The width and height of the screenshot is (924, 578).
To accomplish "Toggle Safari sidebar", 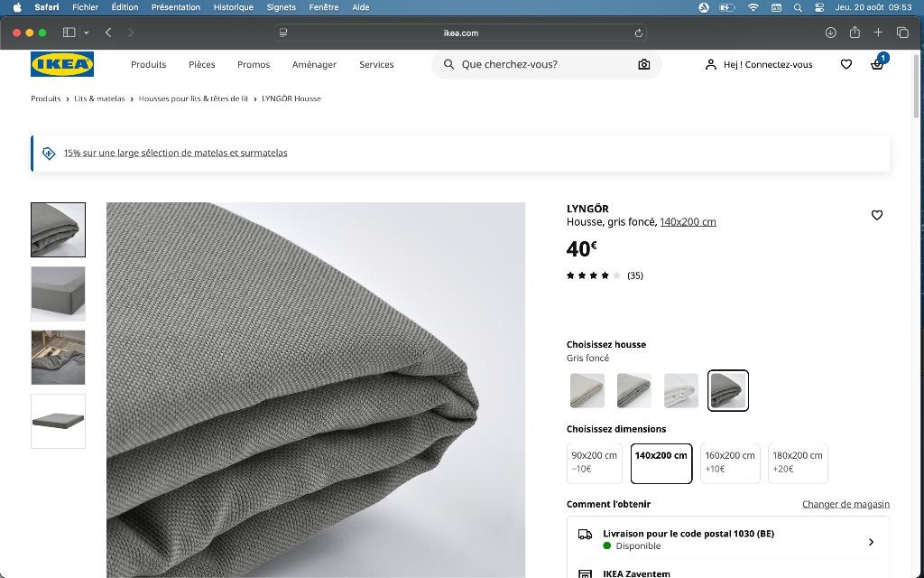I will 69,33.
